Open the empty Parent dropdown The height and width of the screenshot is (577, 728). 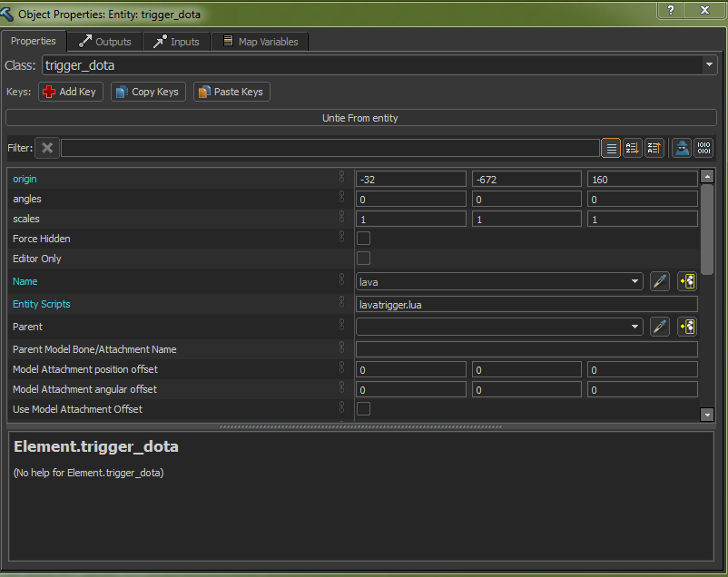tap(635, 327)
